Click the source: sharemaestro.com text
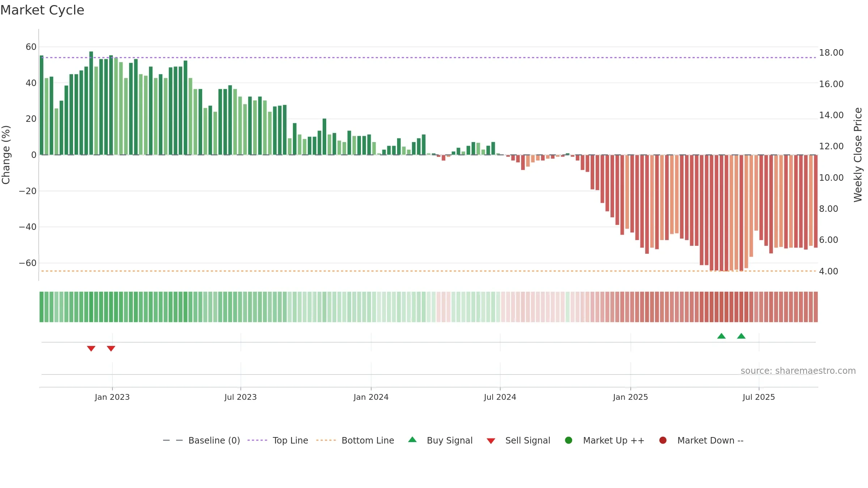 pos(798,371)
